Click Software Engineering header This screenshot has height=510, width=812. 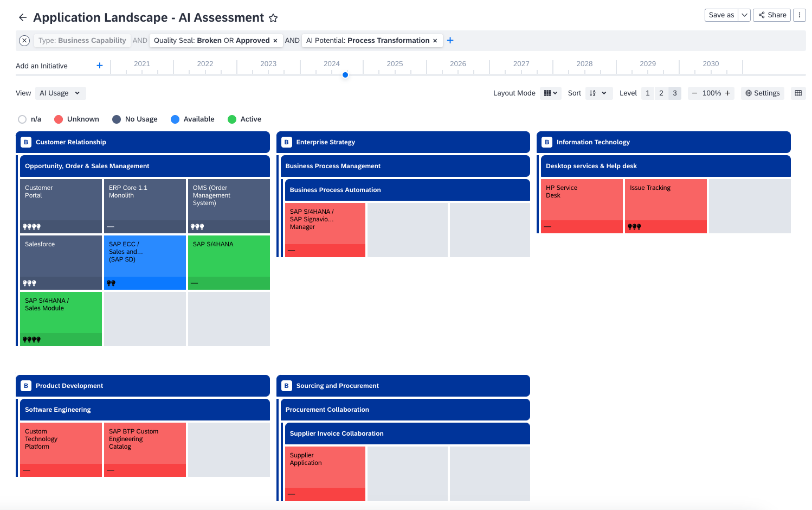[x=145, y=410]
